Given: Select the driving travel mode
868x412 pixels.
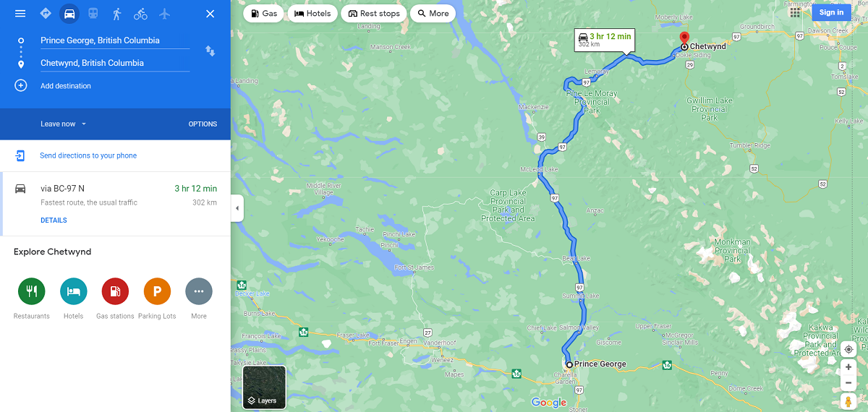Looking at the screenshot, I should [69, 14].
